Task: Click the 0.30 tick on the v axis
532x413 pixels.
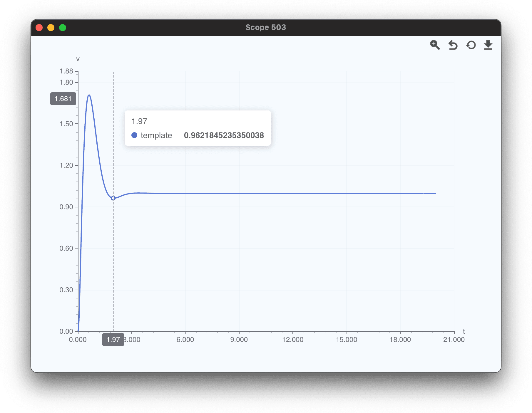Action: click(x=66, y=290)
